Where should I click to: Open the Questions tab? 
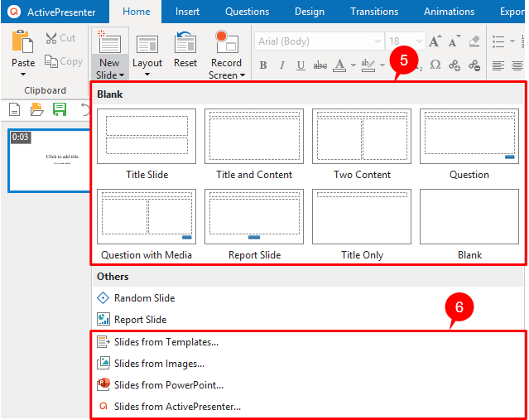pos(247,12)
